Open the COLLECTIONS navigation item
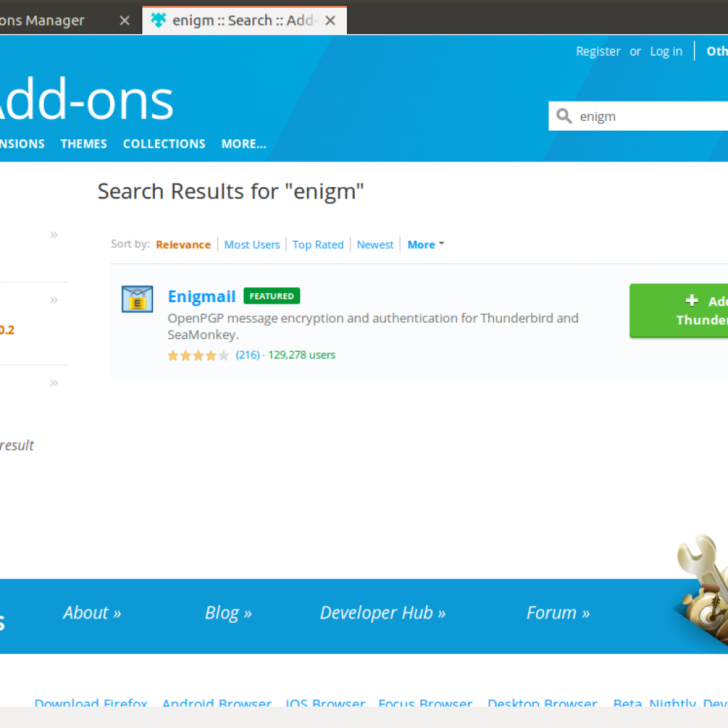Screen dimensions: 728x728 (164, 144)
